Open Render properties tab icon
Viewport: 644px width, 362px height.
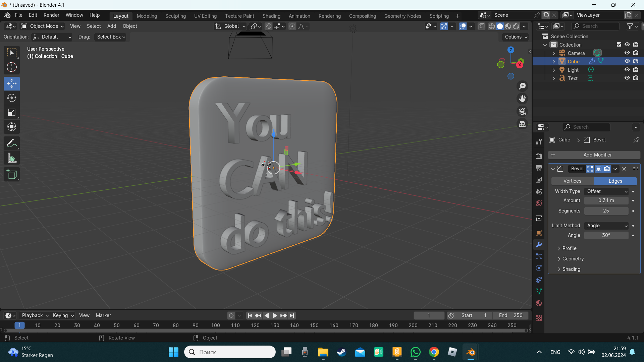click(x=539, y=156)
